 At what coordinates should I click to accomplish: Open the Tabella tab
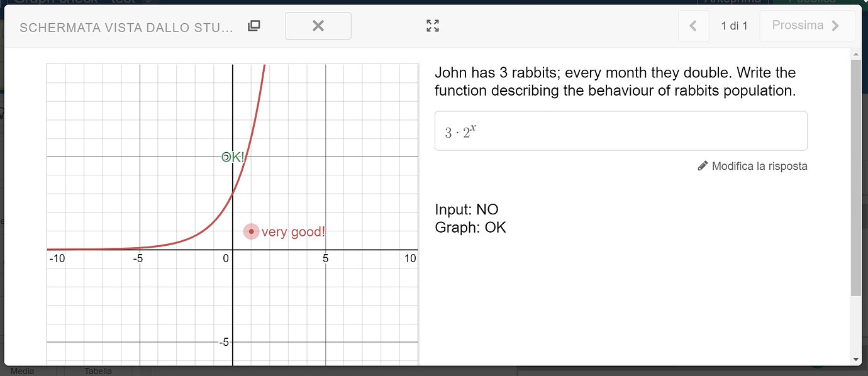pos(97,371)
